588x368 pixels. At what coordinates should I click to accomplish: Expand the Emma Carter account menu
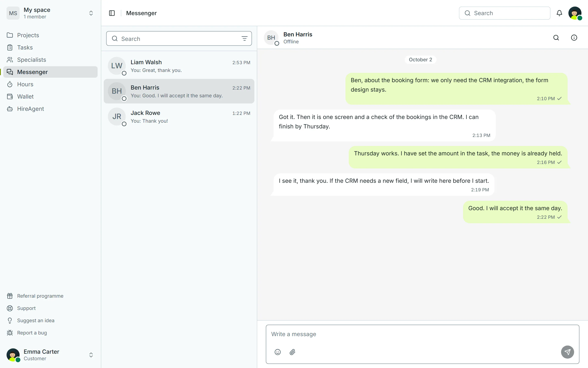pos(91,355)
